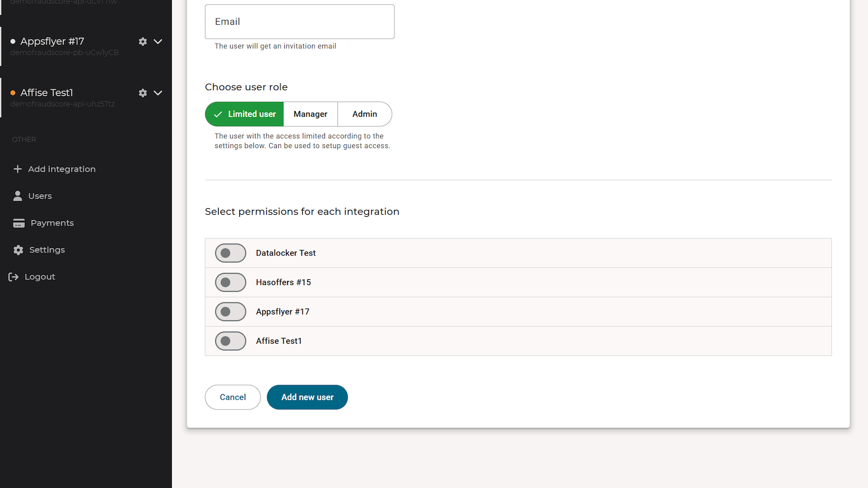The image size is (868, 488).
Task: Select the Manager user role
Action: [310, 114]
